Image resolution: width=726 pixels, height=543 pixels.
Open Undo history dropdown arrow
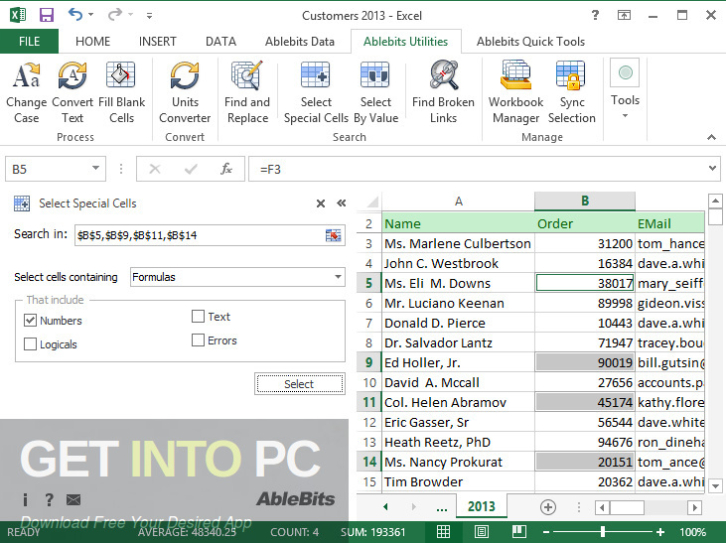click(x=91, y=15)
